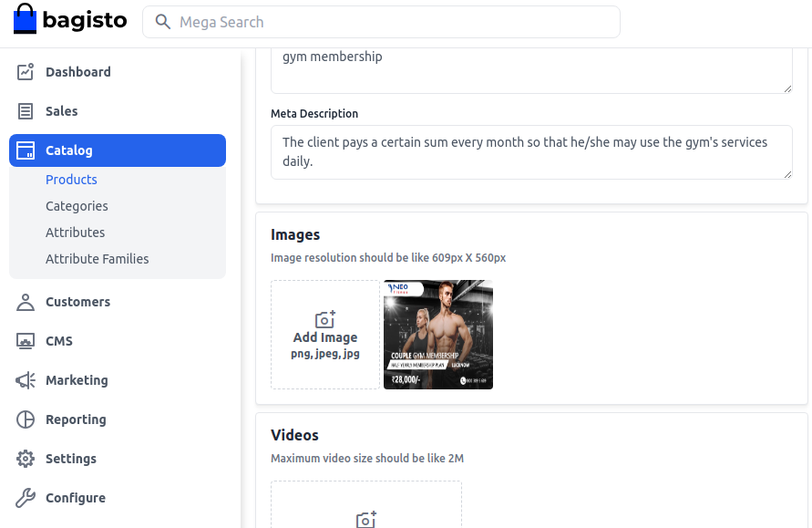The image size is (812, 528).
Task: Open the Catalog menu section
Action: pos(118,150)
